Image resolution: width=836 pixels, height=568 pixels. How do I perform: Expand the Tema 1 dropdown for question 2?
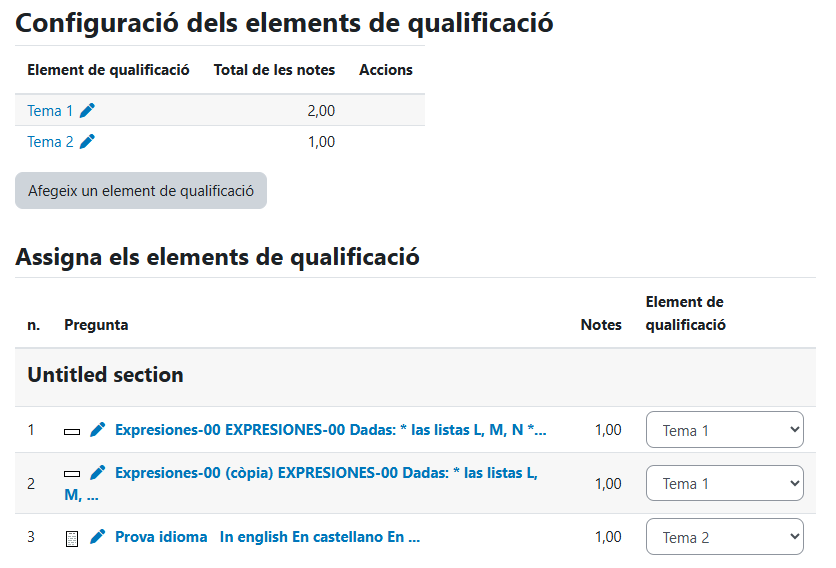pos(725,483)
